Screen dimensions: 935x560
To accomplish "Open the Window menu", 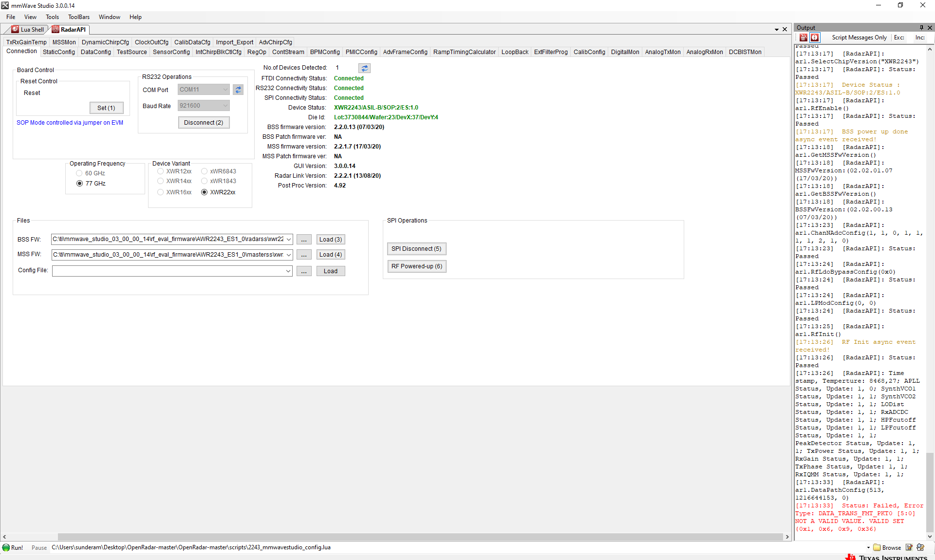I will tap(110, 17).
